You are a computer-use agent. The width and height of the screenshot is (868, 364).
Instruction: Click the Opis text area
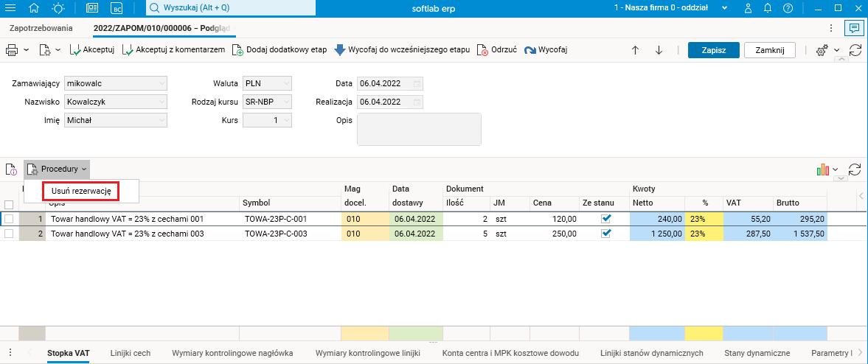pyautogui.click(x=419, y=130)
